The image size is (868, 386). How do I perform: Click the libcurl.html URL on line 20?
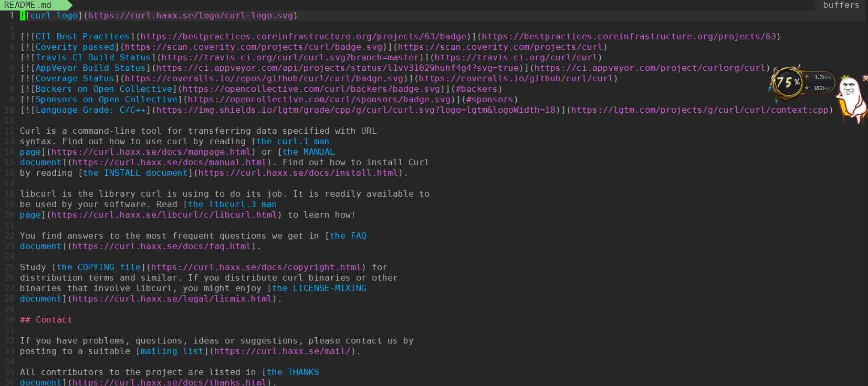[164, 215]
